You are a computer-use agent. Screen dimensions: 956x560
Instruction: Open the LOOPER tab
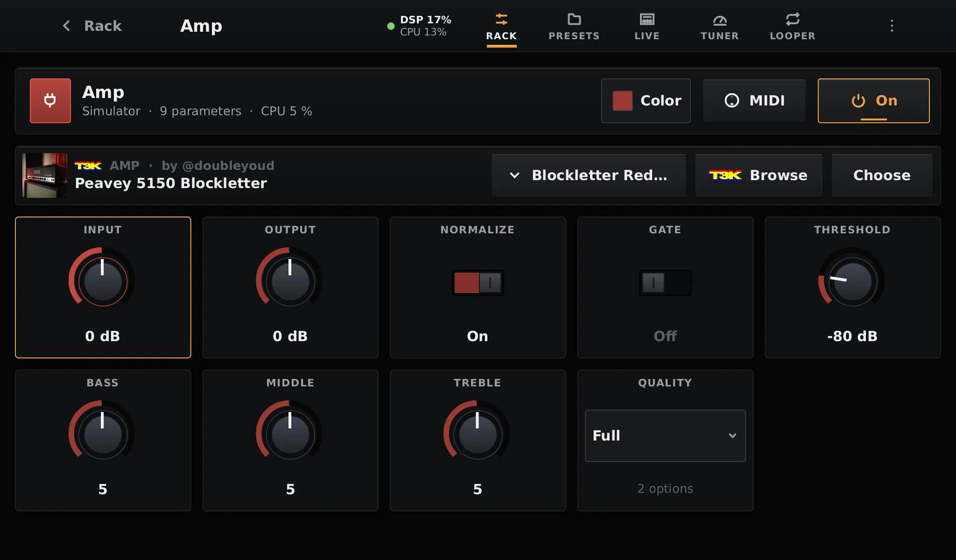(x=793, y=28)
